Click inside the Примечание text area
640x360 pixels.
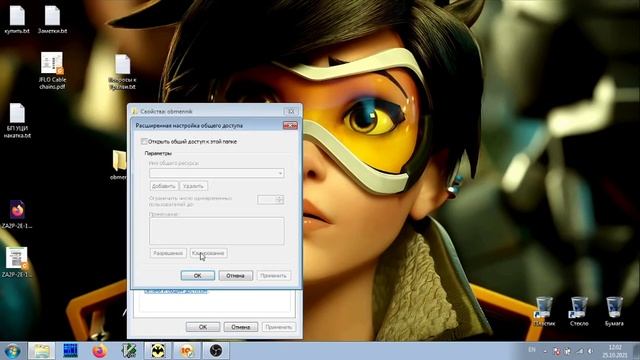click(x=217, y=231)
